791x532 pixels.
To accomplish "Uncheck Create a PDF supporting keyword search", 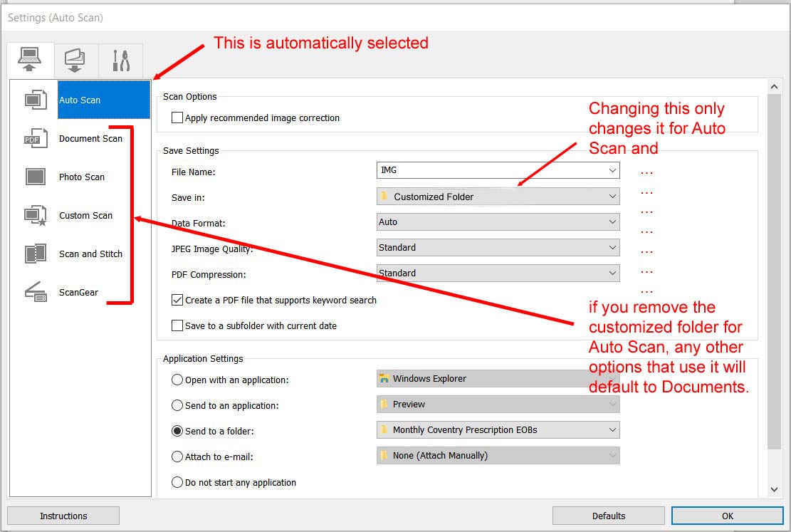I will pos(177,301).
